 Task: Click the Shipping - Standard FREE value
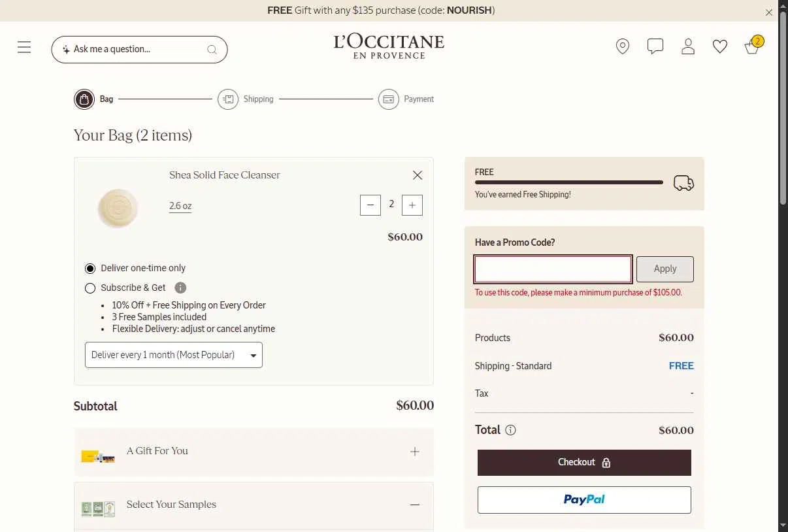(x=681, y=366)
